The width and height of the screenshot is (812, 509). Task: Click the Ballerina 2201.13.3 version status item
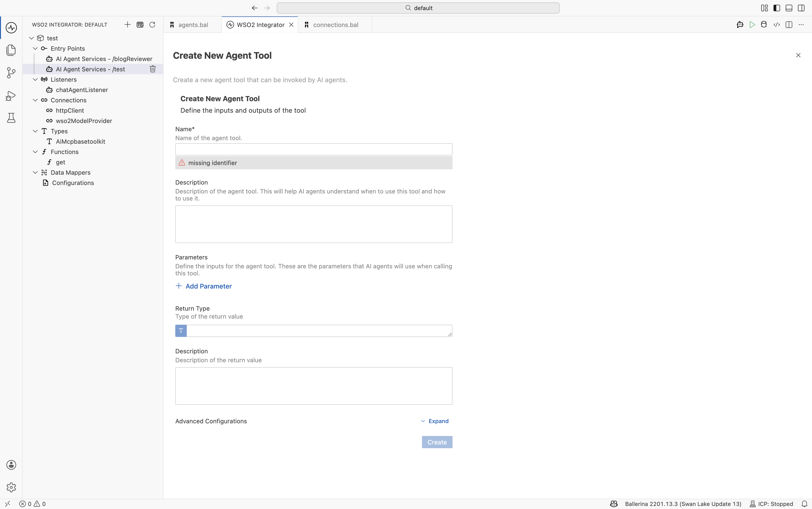[683, 504]
